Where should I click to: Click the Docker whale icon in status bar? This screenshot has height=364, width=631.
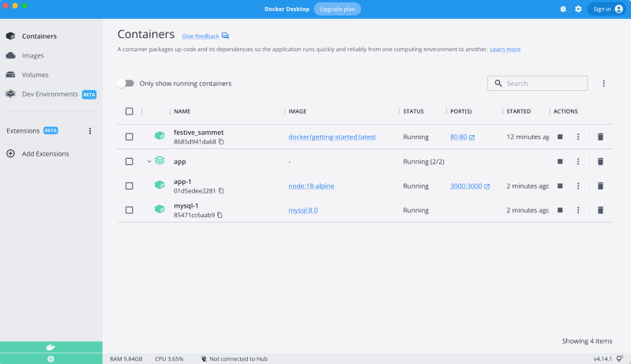51,347
